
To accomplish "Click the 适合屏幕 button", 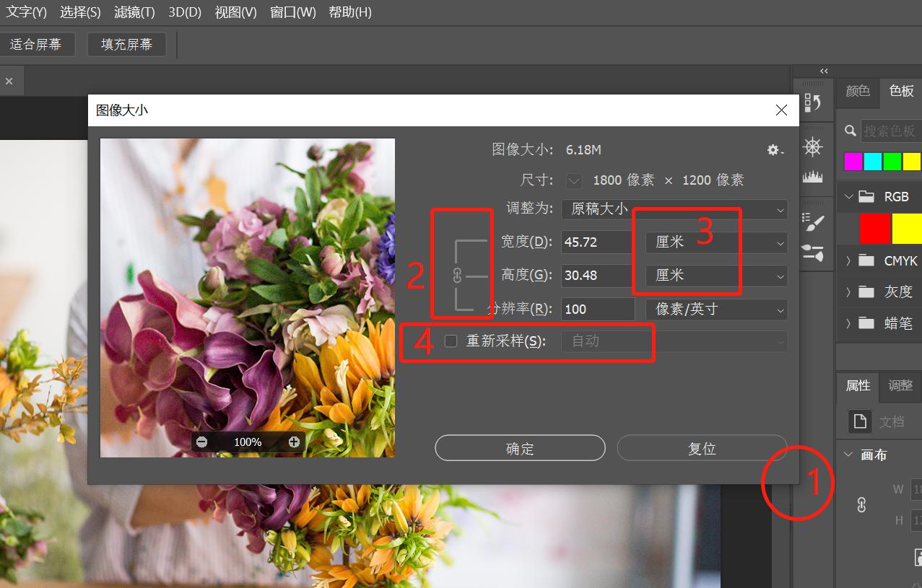I will pyautogui.click(x=38, y=44).
